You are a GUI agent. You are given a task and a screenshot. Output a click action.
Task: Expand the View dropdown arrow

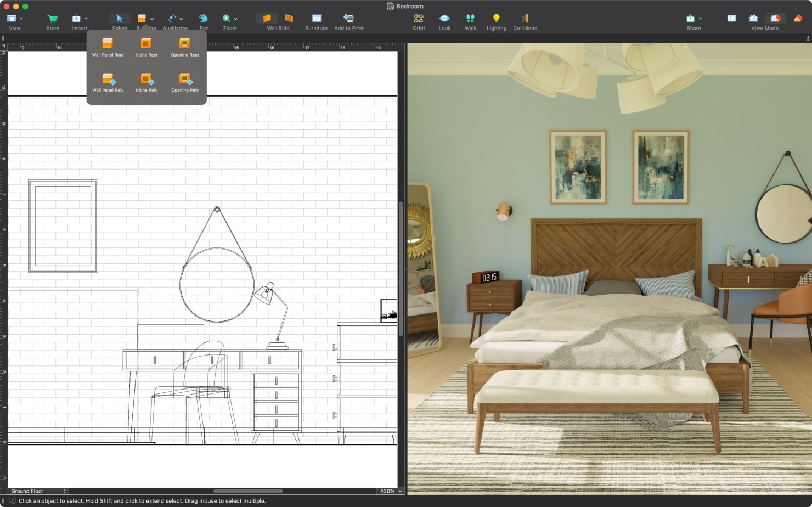click(21, 19)
